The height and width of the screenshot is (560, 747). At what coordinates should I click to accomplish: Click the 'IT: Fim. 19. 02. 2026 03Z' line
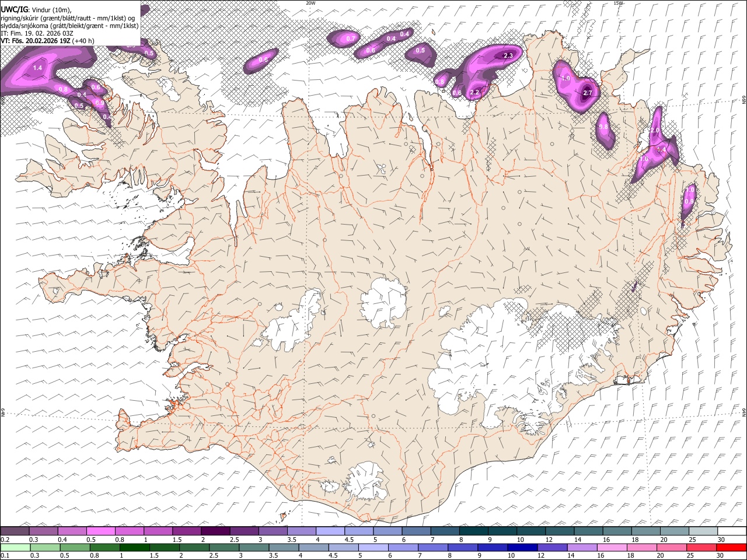click(37, 33)
